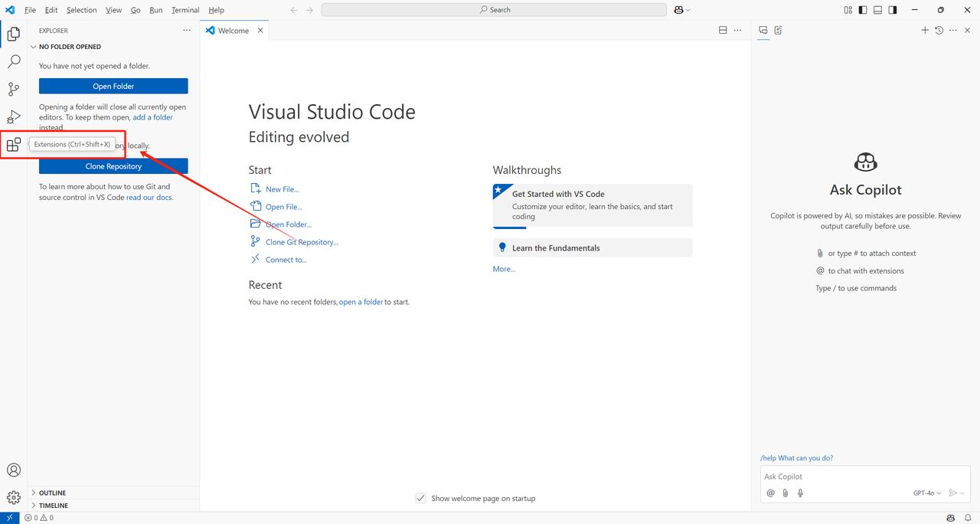Open editor more actions ellipsis menu
This screenshot has height=524, width=980.
click(x=737, y=31)
